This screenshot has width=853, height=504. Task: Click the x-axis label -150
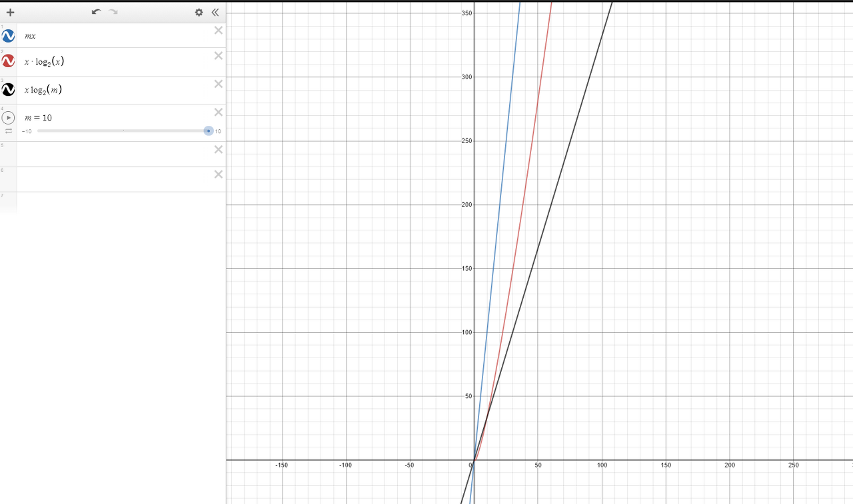281,465
